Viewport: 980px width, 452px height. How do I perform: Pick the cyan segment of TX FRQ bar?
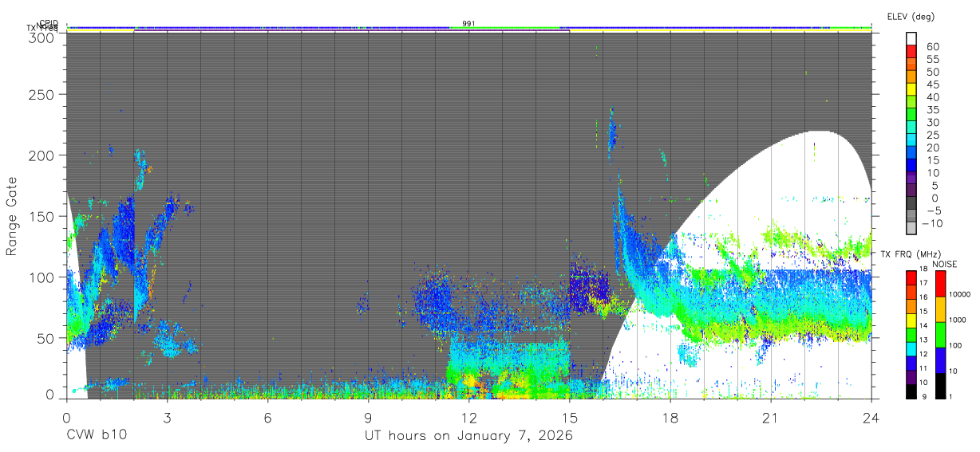911,349
